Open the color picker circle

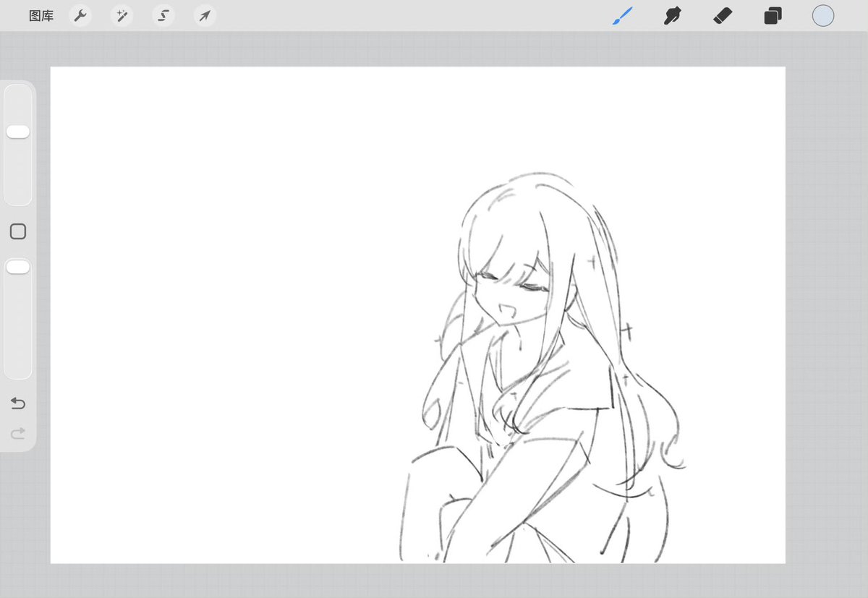tap(823, 16)
